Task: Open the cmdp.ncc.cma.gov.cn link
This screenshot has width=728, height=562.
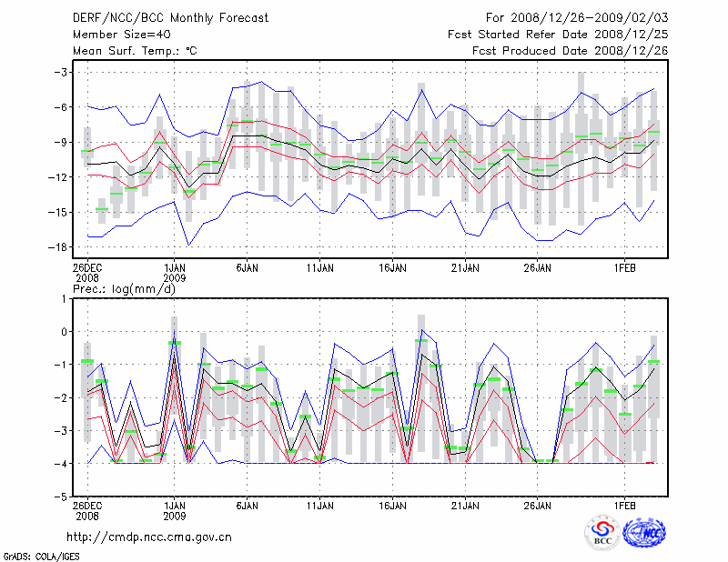Action: coord(149,537)
